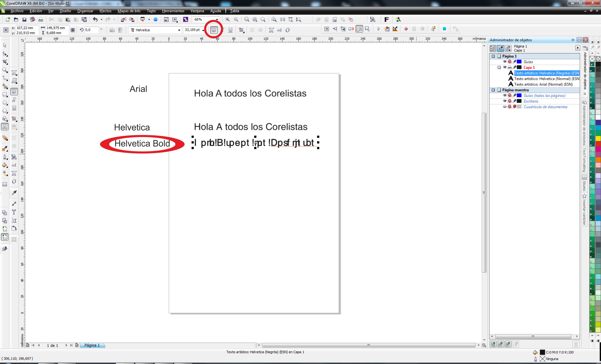Click Bold icon in floating vertical toolbar

point(14,91)
